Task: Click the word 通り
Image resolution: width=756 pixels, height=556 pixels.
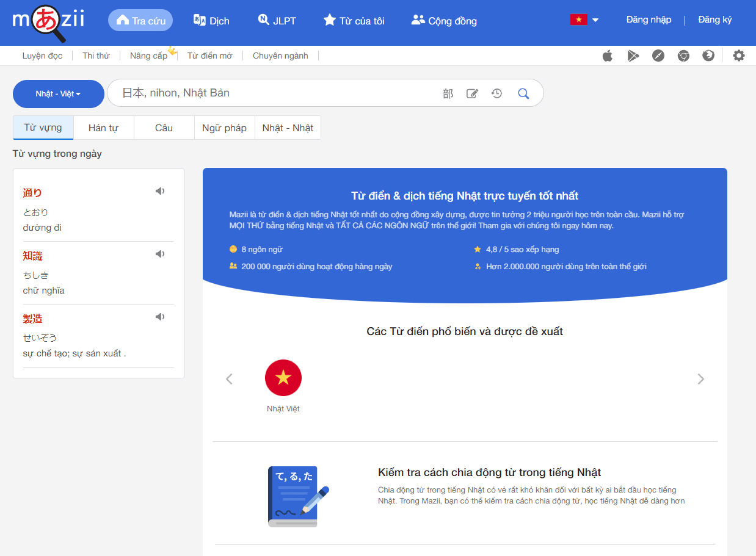Action: click(x=32, y=193)
